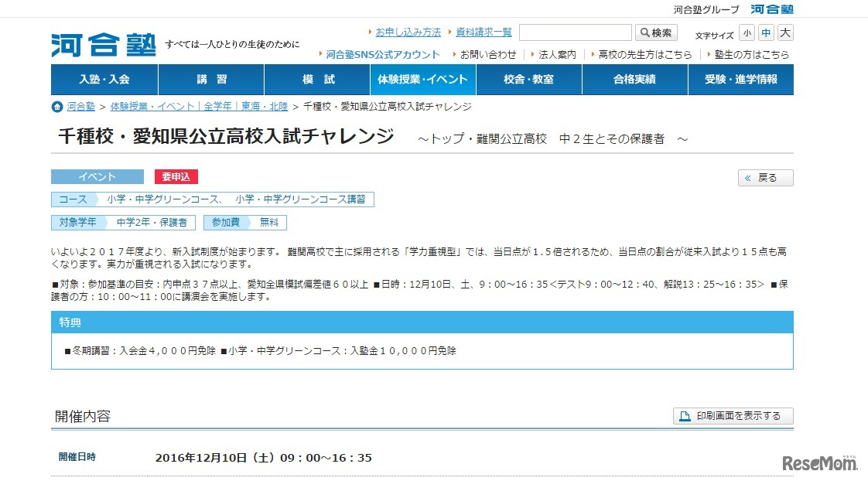Click inside the search input field
Screen dimensions: 868x481
(576, 32)
